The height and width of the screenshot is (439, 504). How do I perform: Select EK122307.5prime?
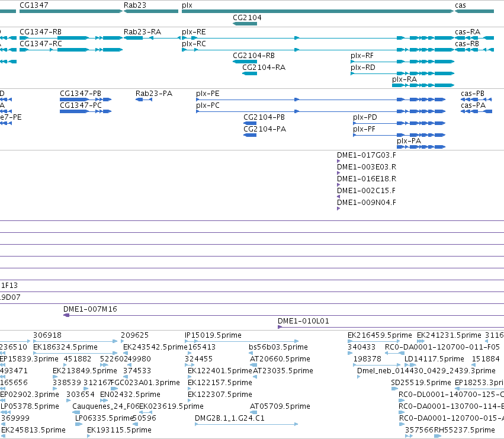[190, 400]
